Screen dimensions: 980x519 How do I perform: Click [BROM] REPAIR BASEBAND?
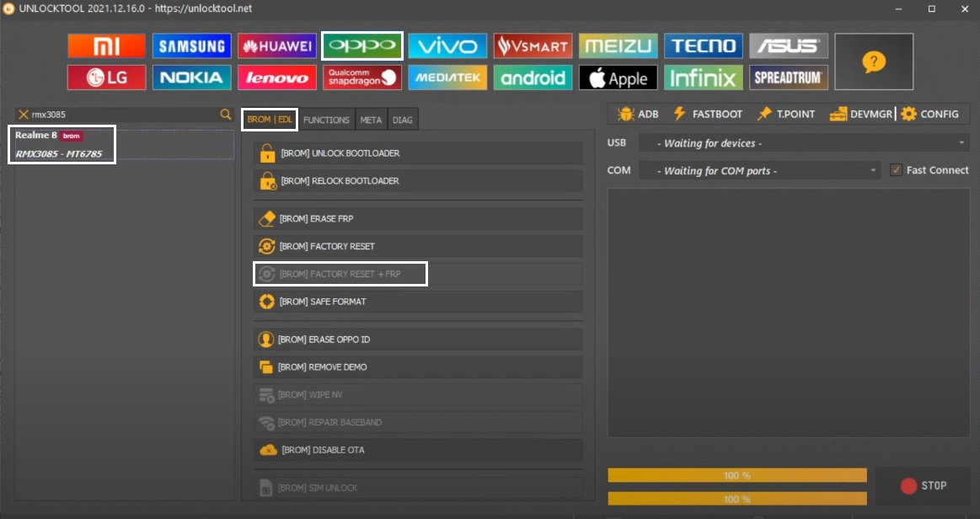418,422
